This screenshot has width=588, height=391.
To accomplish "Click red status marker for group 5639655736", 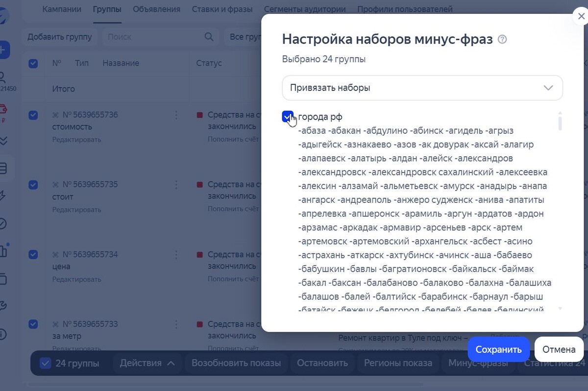I will coord(199,115).
